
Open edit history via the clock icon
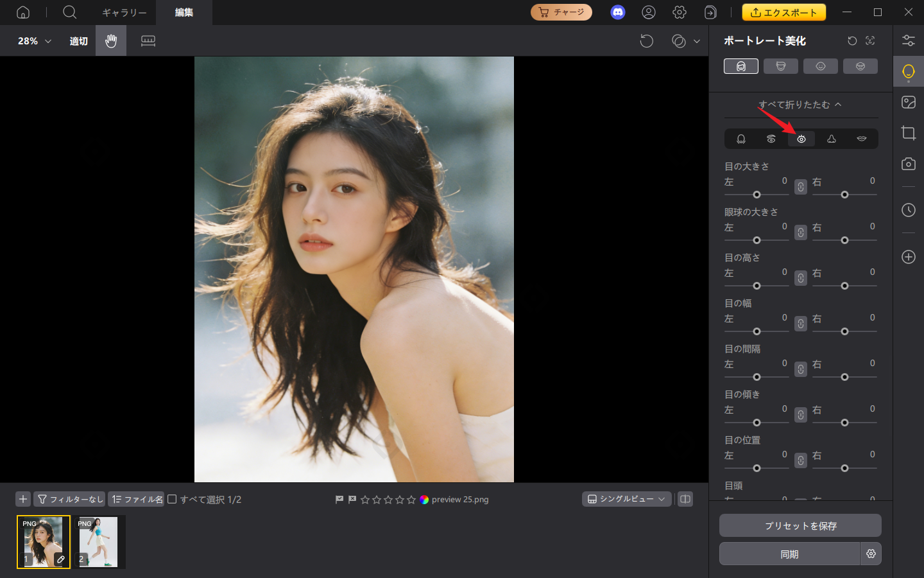pyautogui.click(x=909, y=210)
